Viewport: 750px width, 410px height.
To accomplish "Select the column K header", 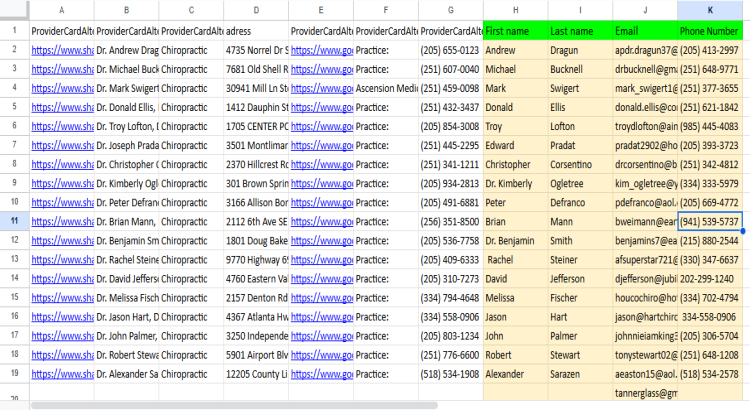I will tap(712, 10).
